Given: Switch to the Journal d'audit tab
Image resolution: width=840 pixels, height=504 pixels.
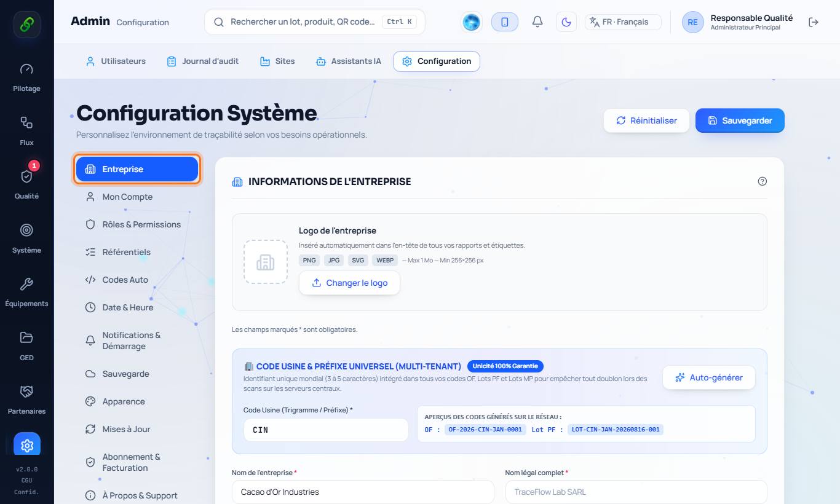Looking at the screenshot, I should (203, 61).
